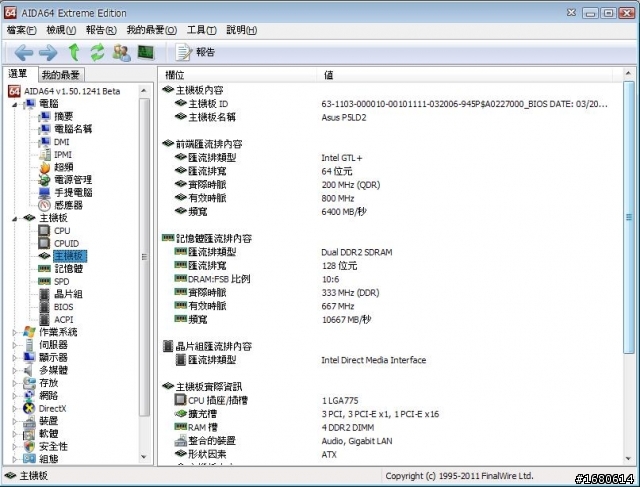Select the BIOS tree item
The width and height of the screenshot is (640, 487).
(63, 307)
